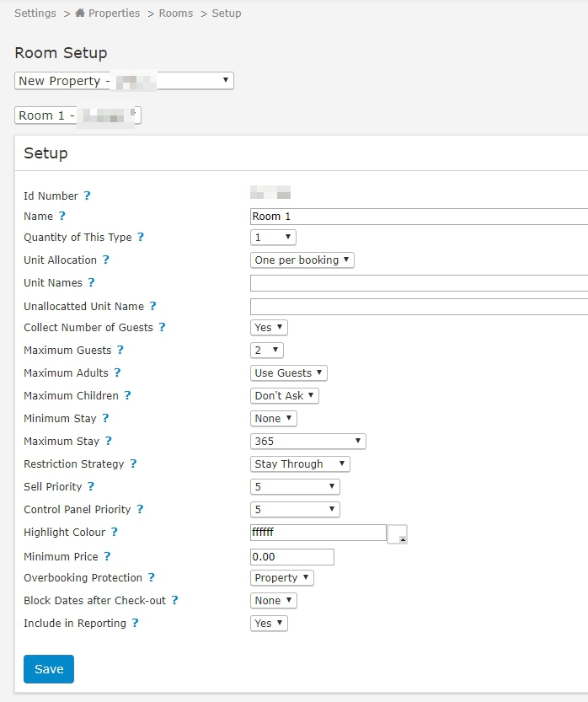
Task: Show help for Minimum Stay
Action: point(105,418)
